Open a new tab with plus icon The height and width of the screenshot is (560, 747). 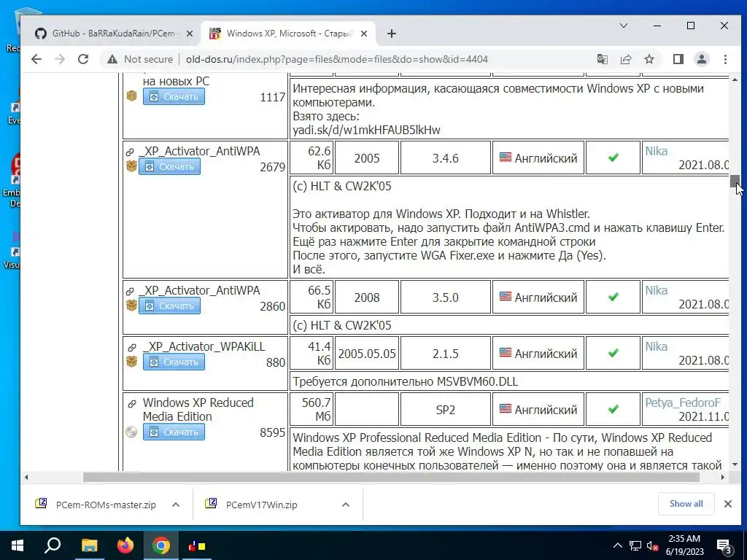[x=392, y=34]
